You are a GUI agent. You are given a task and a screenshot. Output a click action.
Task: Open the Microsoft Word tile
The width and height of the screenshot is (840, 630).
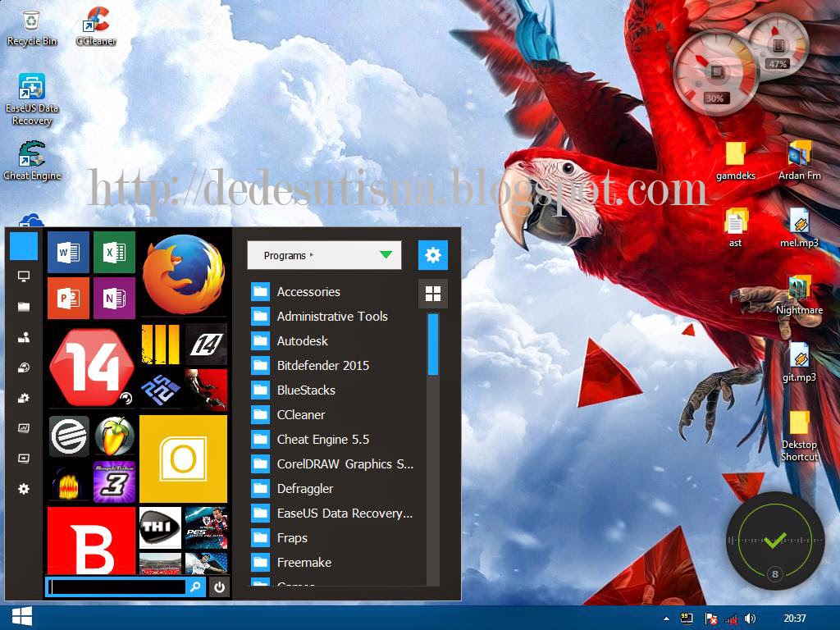coord(69,253)
